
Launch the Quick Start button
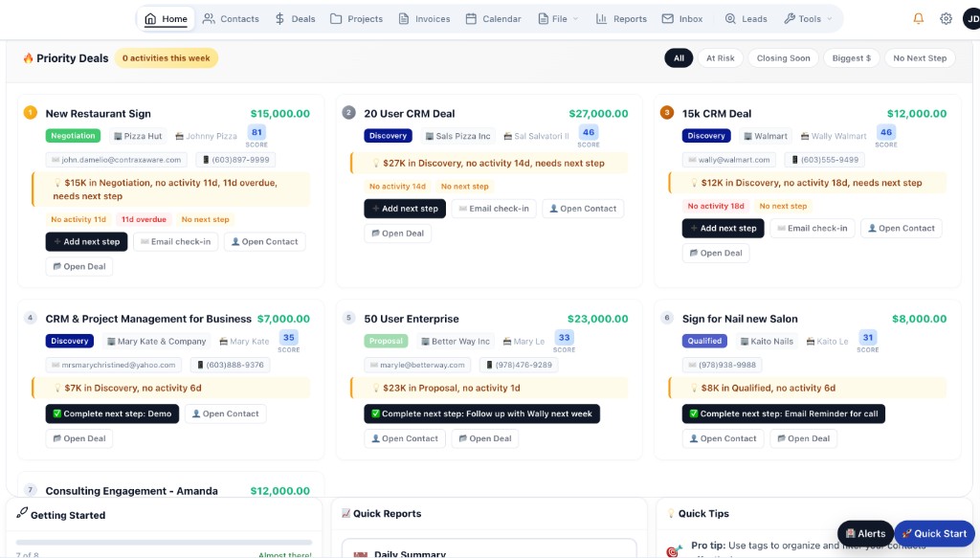(934, 533)
